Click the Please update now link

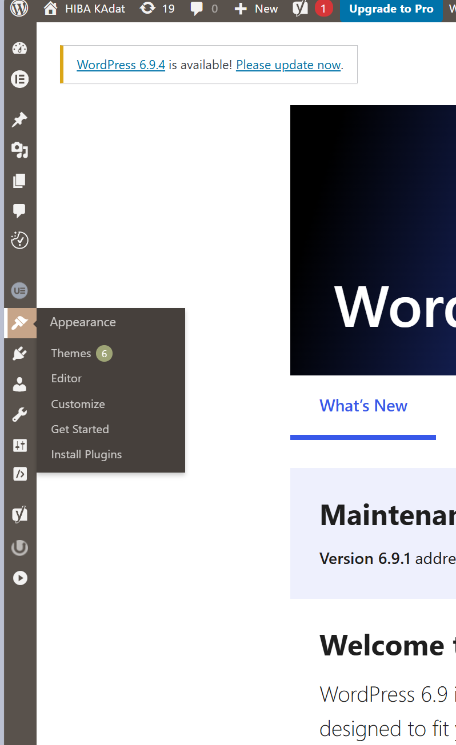tap(288, 65)
